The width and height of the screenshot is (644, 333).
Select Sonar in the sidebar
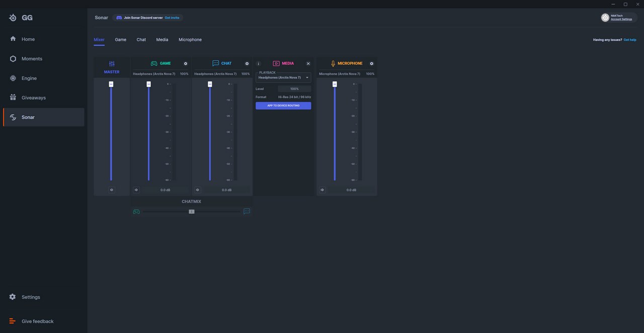click(x=43, y=117)
